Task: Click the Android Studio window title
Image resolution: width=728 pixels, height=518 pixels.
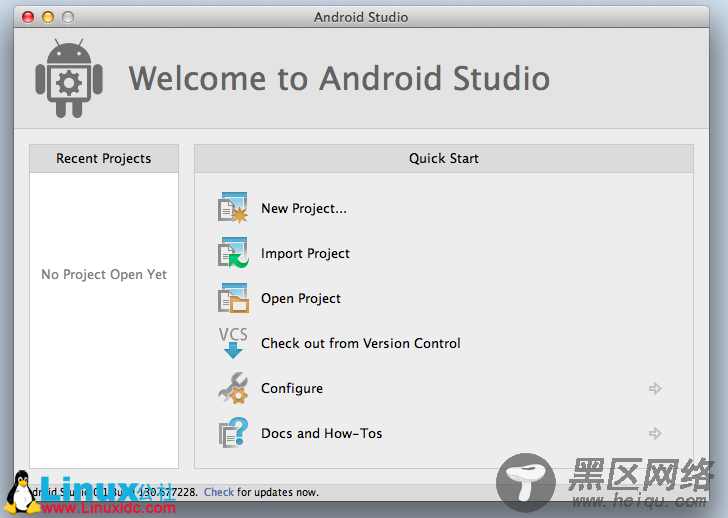Action: [361, 17]
